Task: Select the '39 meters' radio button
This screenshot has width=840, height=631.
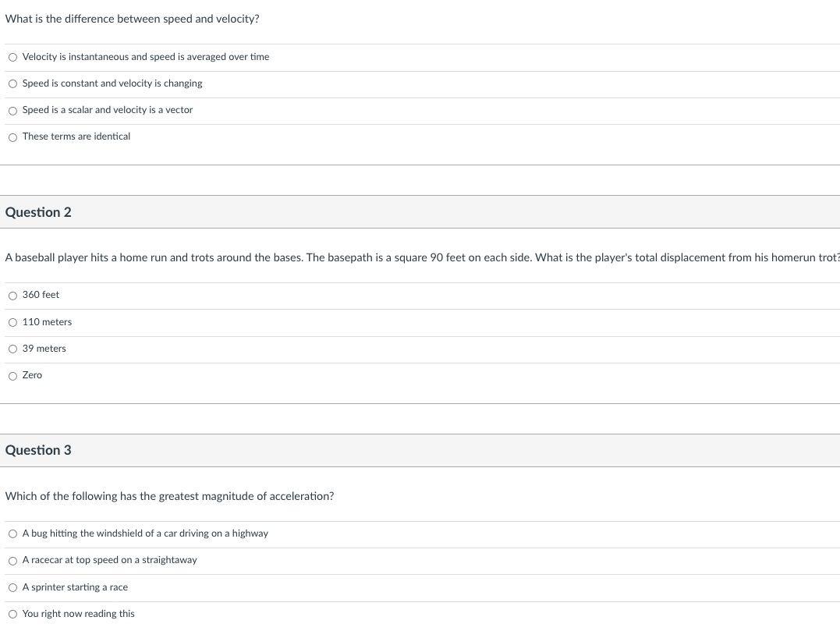Action: pos(12,349)
